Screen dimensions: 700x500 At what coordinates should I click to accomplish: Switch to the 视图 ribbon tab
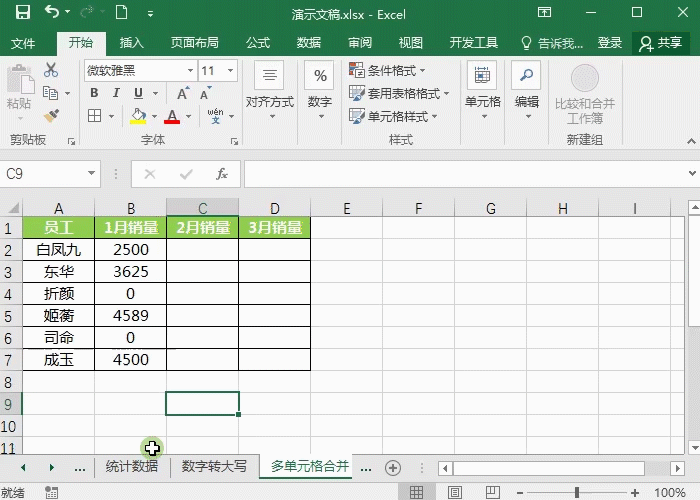(x=411, y=43)
